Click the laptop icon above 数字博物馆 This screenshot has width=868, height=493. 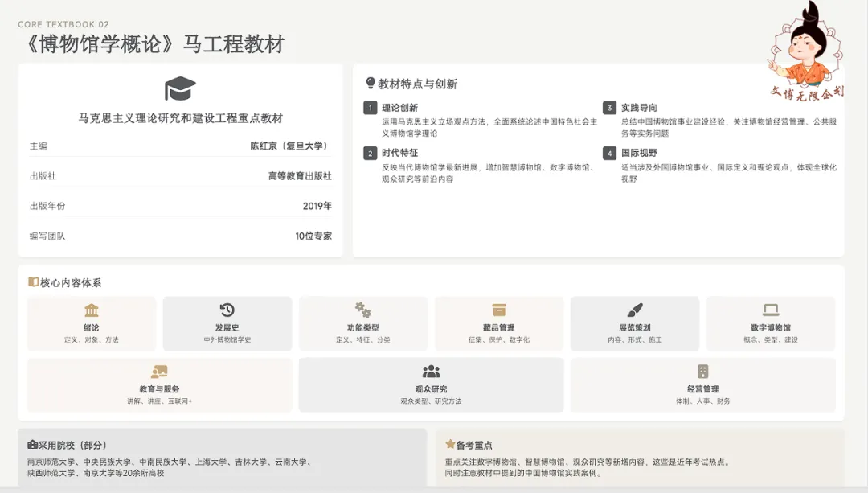click(x=771, y=310)
